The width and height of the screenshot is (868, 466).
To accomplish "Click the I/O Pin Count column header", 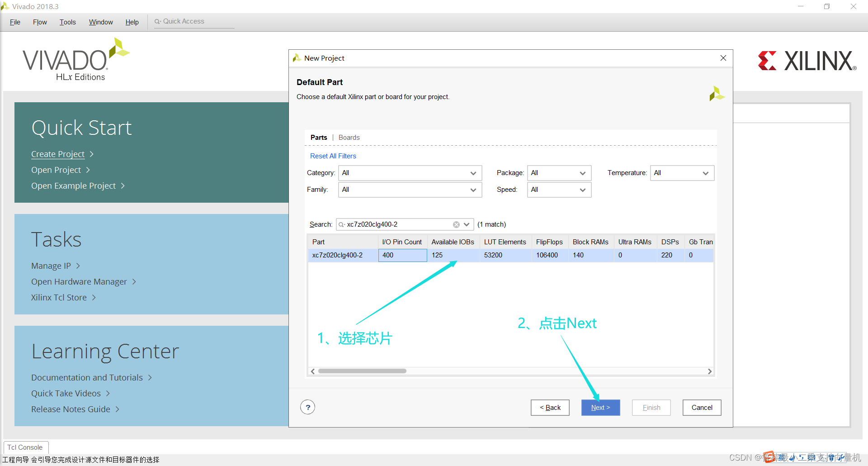I will tap(402, 242).
